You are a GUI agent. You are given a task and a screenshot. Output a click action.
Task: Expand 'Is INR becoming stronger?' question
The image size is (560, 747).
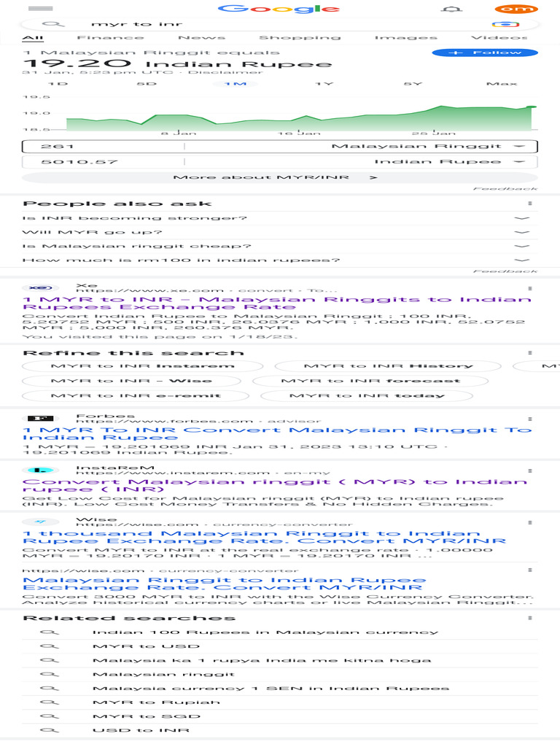pos(280,218)
